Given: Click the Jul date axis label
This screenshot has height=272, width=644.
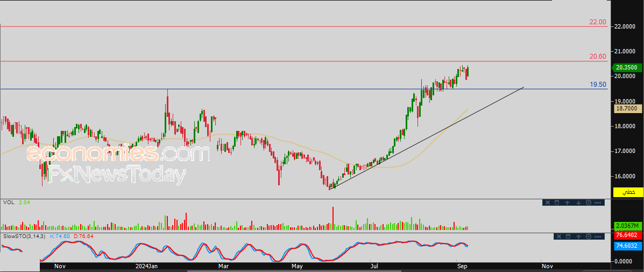Looking at the screenshot, I should point(374,266).
